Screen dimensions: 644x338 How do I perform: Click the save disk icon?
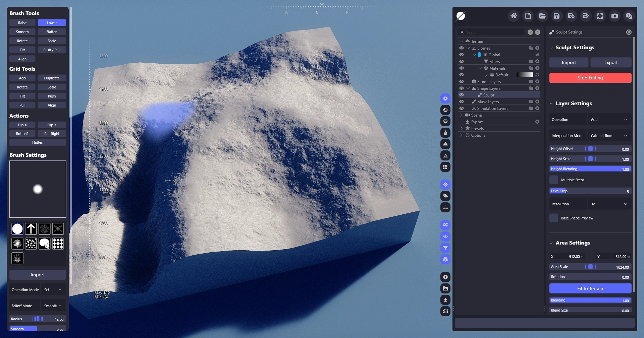coord(556,16)
